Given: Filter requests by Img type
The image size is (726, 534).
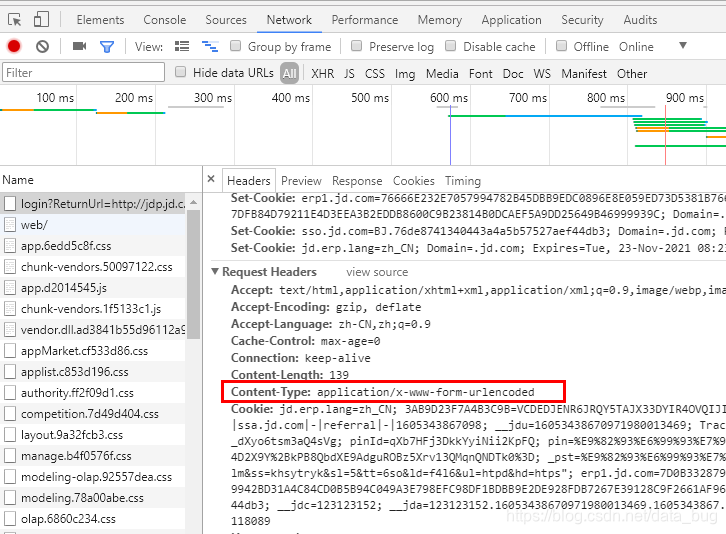Looking at the screenshot, I should click(405, 74).
